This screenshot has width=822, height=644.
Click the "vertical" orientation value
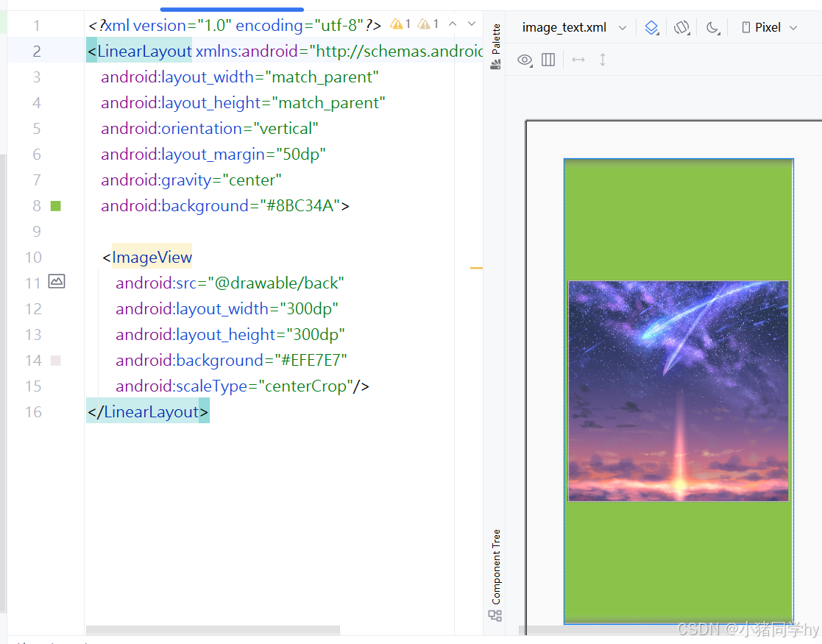click(x=286, y=129)
